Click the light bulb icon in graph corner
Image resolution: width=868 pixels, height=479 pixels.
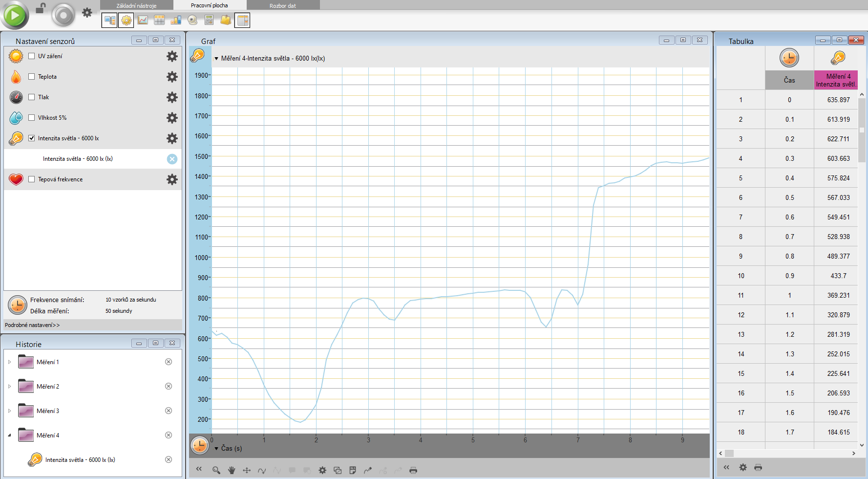pos(197,56)
